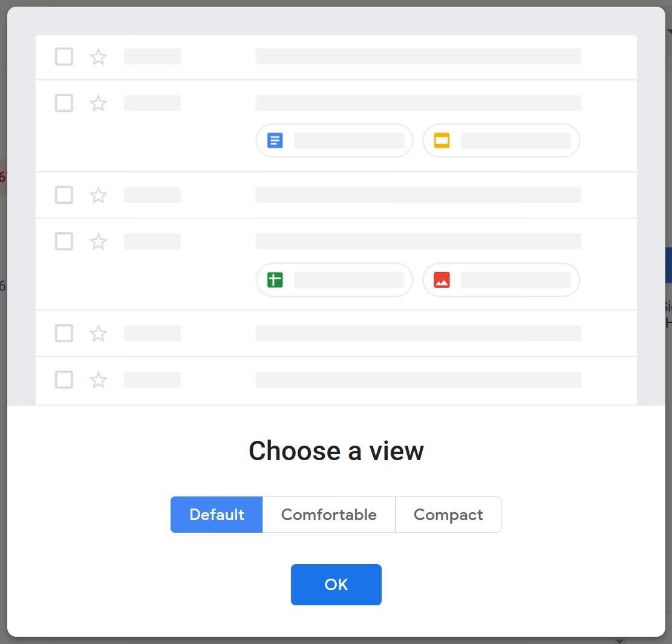Star the fifth email row

[x=98, y=333]
